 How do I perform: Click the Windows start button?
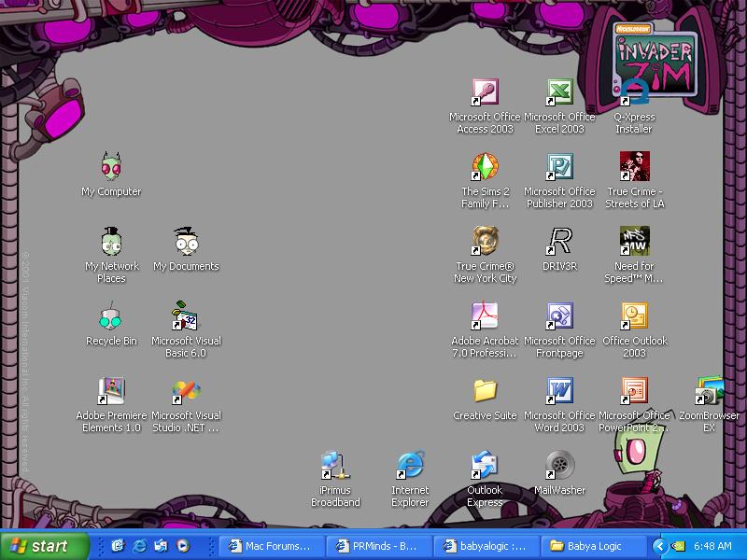click(45, 546)
